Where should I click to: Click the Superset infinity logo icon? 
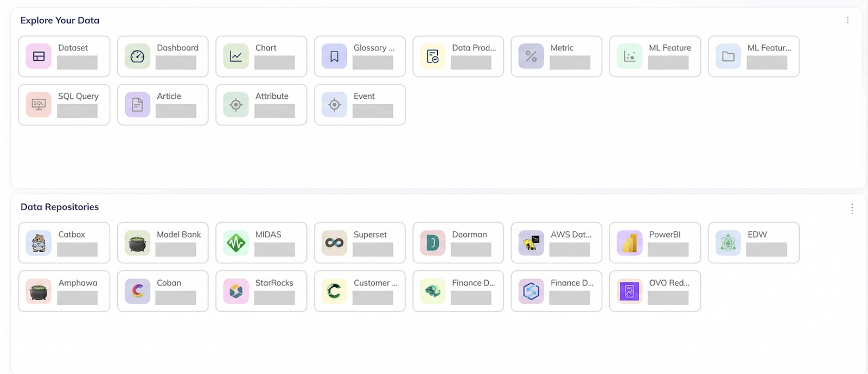click(334, 243)
